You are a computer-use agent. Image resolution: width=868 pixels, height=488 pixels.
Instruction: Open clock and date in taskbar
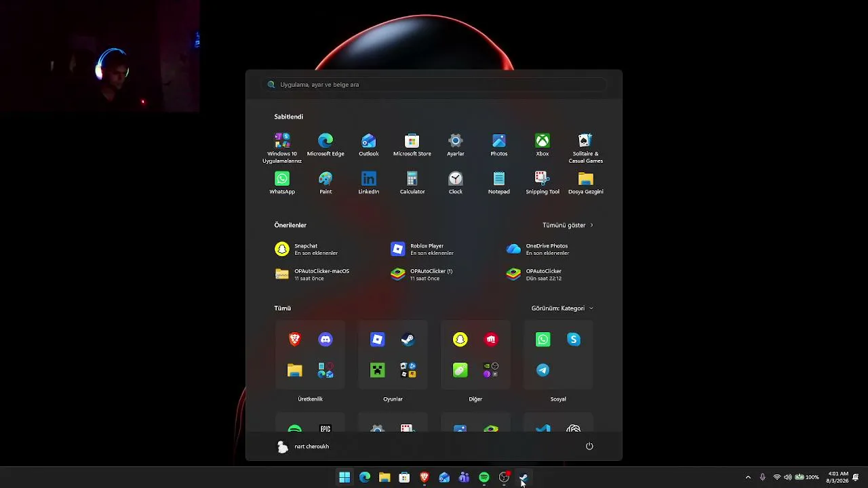tap(838, 477)
